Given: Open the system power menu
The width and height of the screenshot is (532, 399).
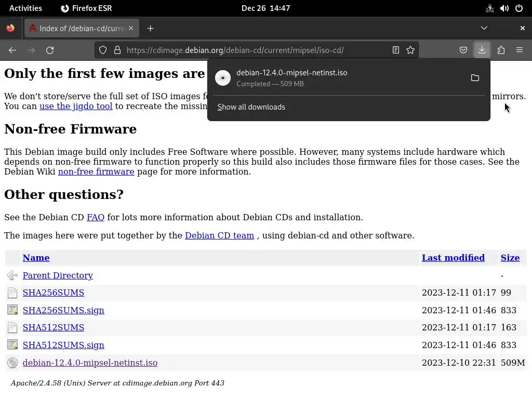Looking at the screenshot, I should pos(518,8).
